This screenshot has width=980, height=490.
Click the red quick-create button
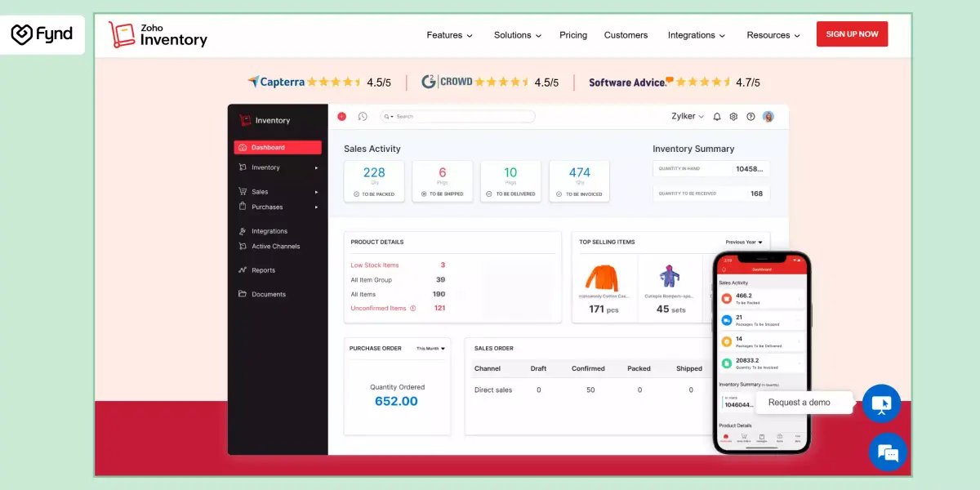[x=341, y=117]
